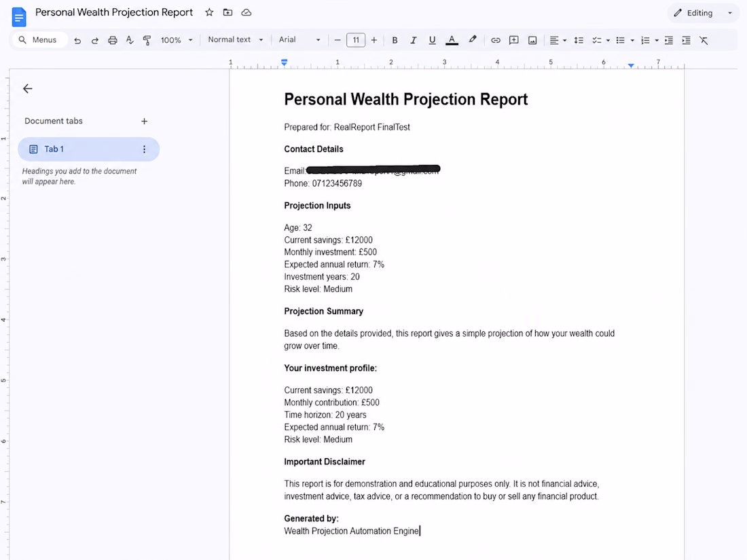This screenshot has height=560, width=747.
Task: Click Investment years: 20 line
Action: click(322, 277)
